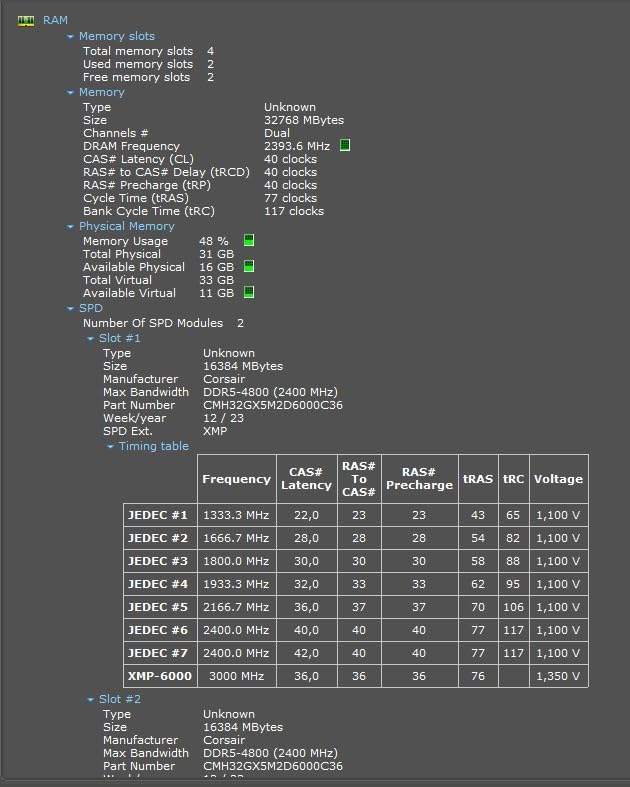The height and width of the screenshot is (787, 630).
Task: Select RAS# to CAS# Delay (tRCD) label
Action: coord(167,173)
